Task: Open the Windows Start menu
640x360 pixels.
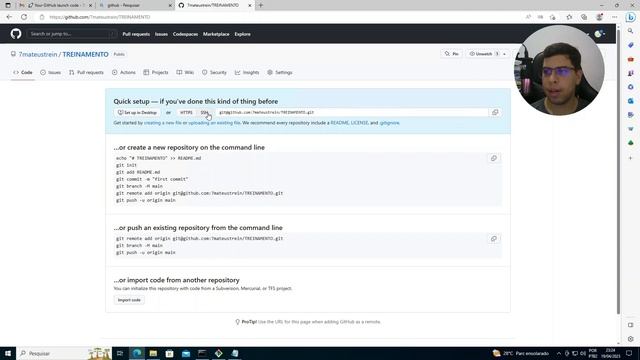Action: (8, 353)
